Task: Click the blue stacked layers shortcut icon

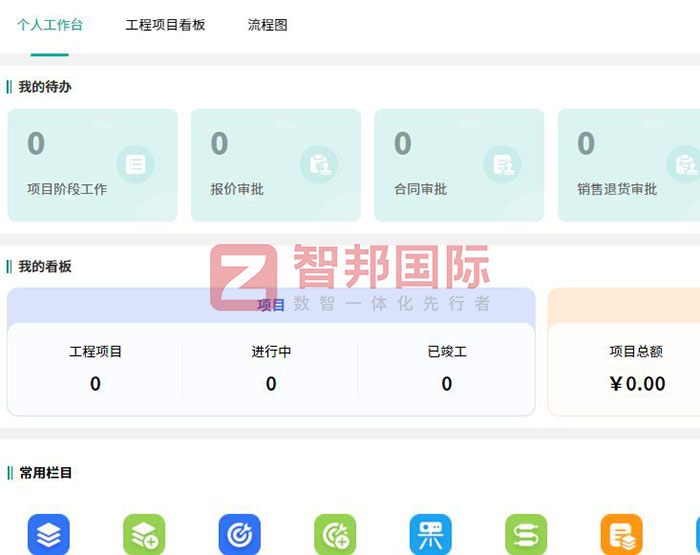Action: [48, 535]
